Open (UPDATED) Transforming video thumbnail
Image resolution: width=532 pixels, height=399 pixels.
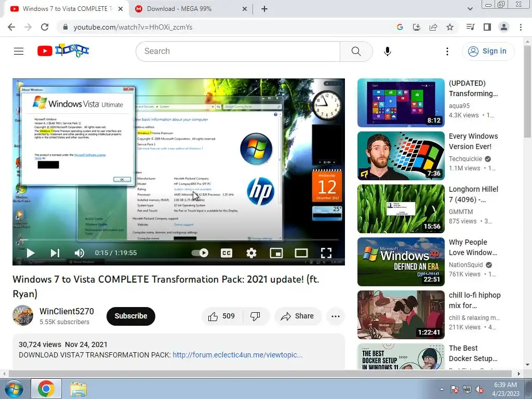(x=401, y=103)
